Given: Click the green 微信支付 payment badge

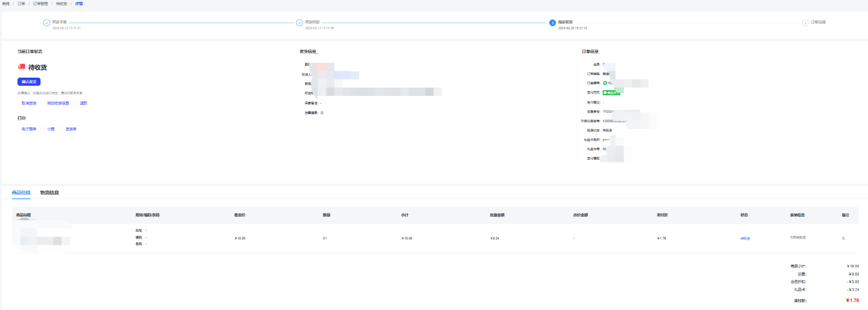Looking at the screenshot, I should point(612,93).
